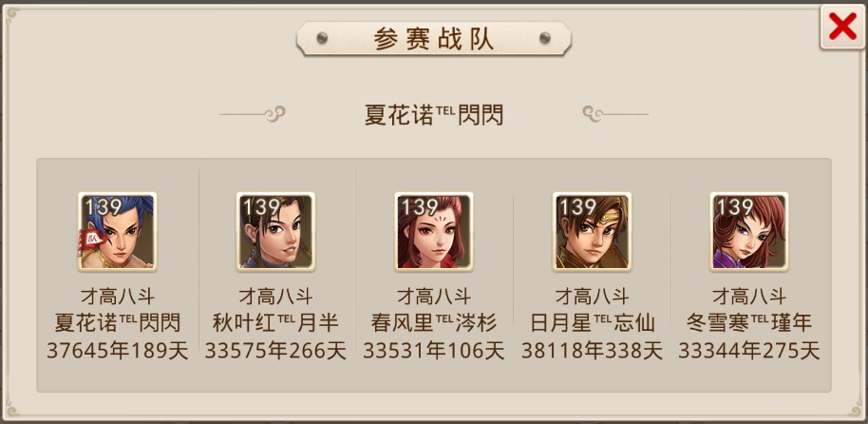Open the red-haired 春风里 portrait
The image size is (868, 424).
pos(433,231)
